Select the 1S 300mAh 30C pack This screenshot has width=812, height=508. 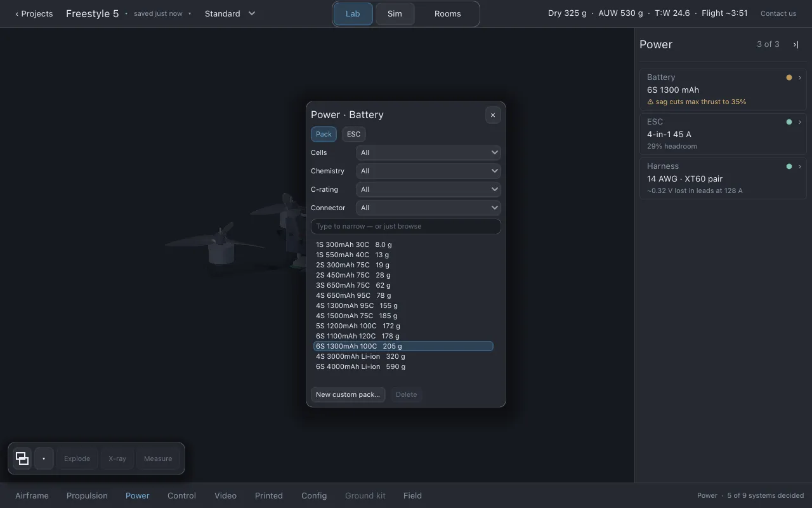click(x=403, y=244)
